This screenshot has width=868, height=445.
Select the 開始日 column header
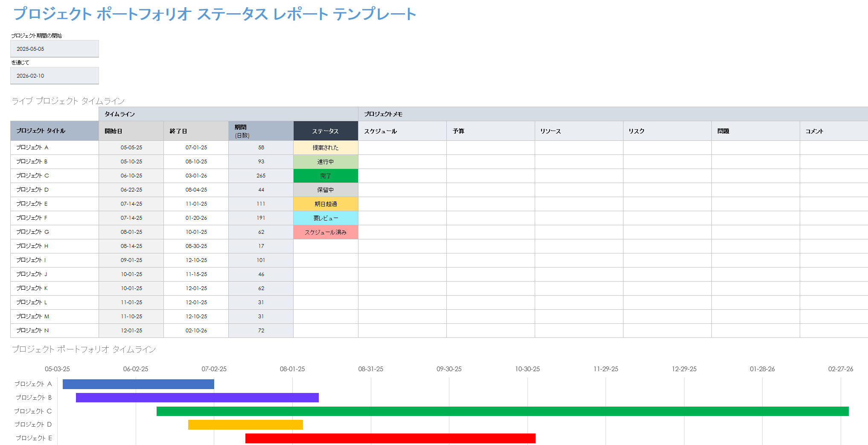[131, 131]
